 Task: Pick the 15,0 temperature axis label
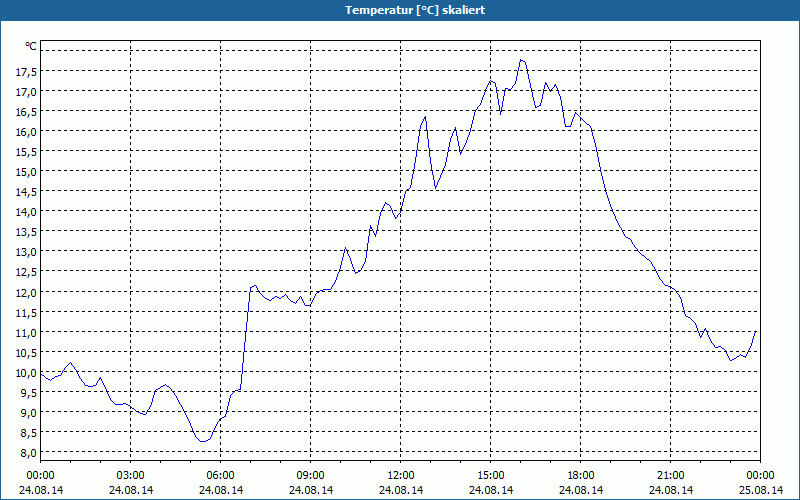tap(26, 171)
